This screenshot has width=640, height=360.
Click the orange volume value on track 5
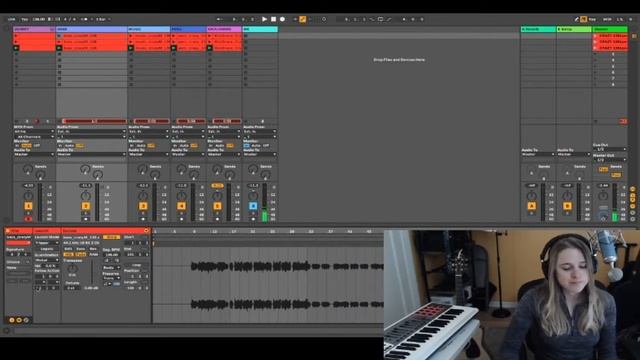tap(217, 186)
